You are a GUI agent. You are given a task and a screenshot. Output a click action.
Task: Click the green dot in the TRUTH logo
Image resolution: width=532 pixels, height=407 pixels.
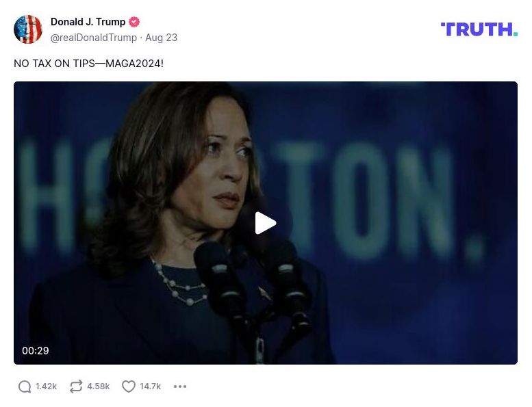coord(515,34)
